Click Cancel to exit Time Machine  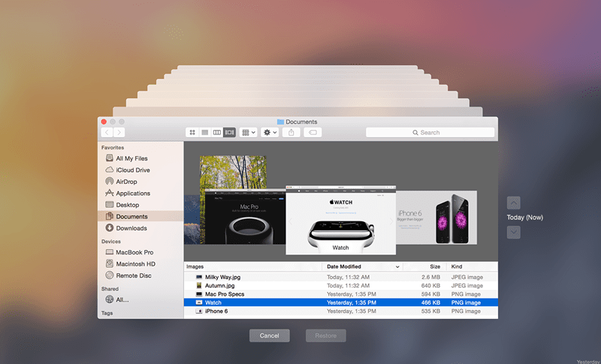[270, 335]
